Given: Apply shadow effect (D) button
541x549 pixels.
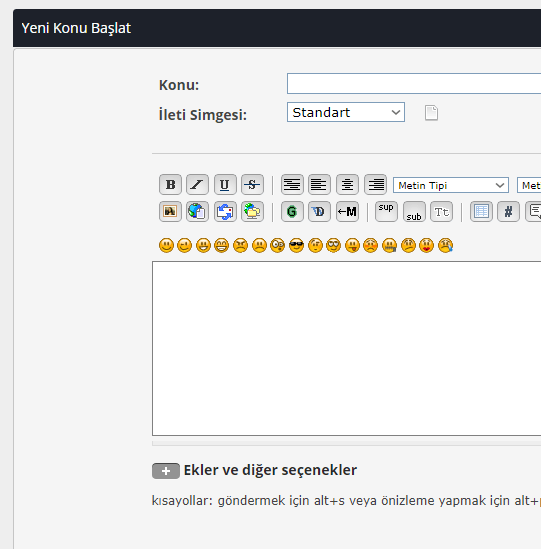Looking at the screenshot, I should [319, 211].
